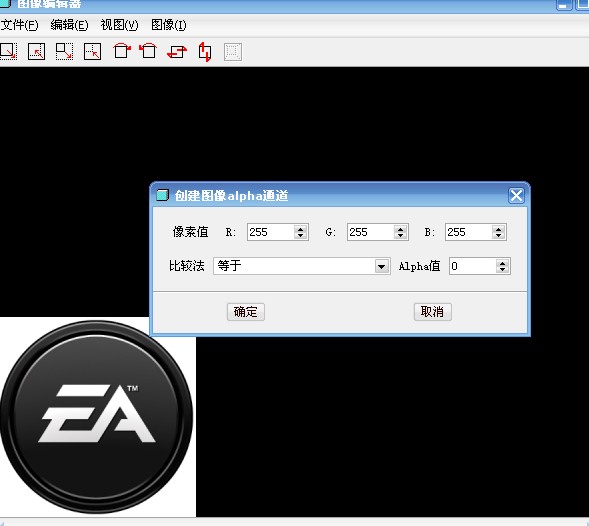
Task: Confirm with the 确定 button
Action: pos(246,311)
